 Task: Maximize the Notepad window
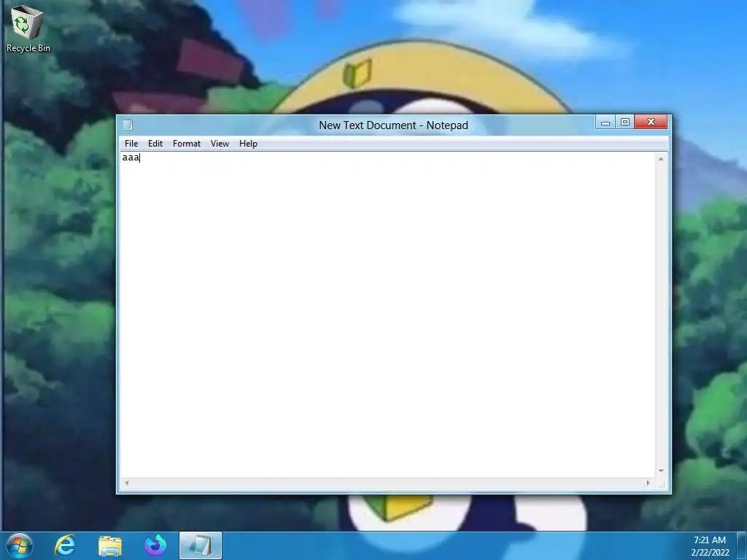tap(624, 122)
